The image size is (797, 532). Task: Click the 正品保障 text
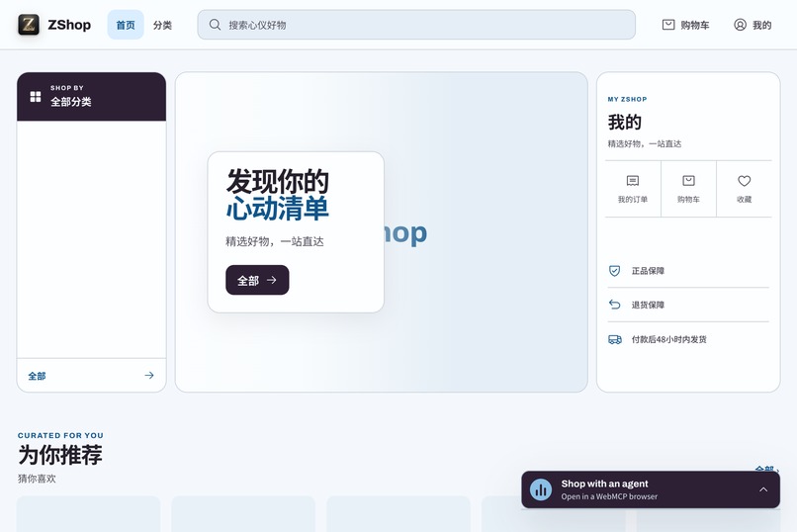coord(648,271)
